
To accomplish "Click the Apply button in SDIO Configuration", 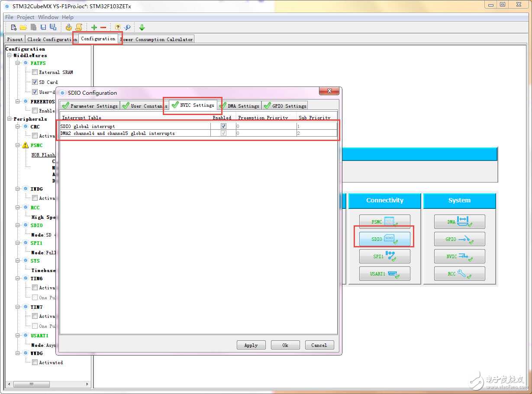I will 251,345.
